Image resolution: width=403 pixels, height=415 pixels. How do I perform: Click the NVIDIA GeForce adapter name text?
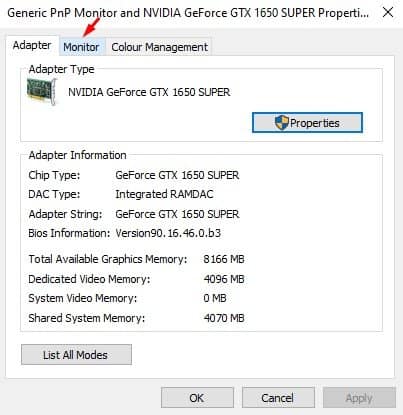149,92
